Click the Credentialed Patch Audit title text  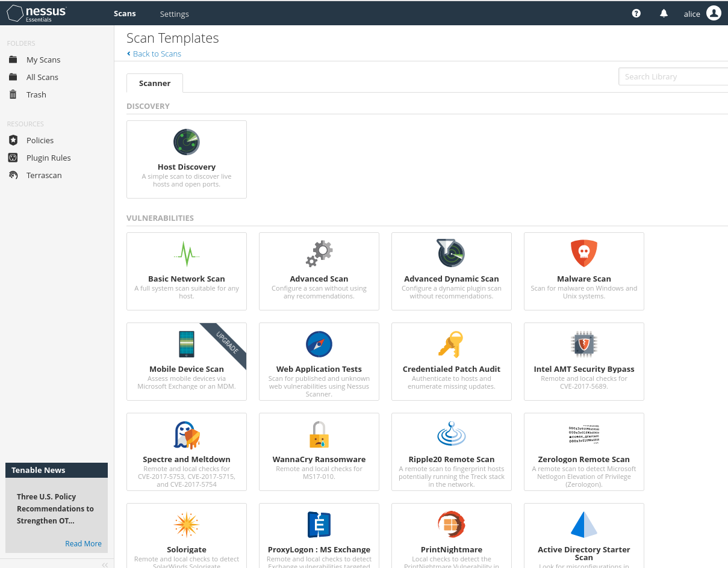(x=452, y=369)
